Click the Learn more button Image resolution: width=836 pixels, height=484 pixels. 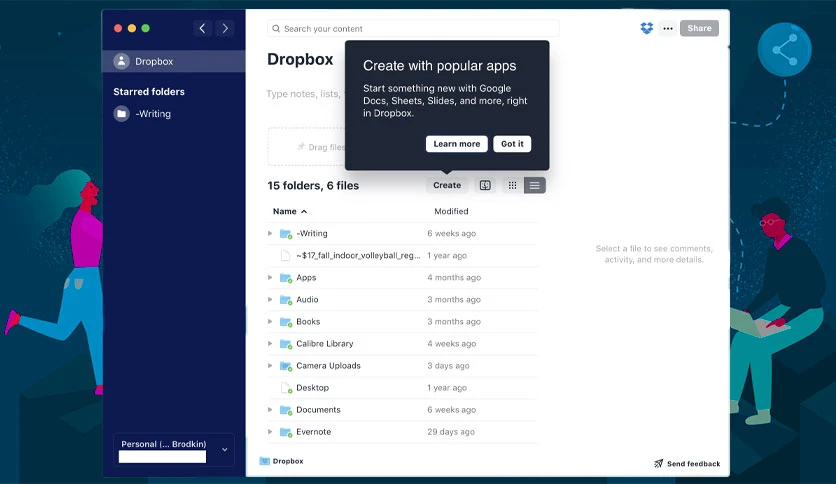click(x=456, y=144)
